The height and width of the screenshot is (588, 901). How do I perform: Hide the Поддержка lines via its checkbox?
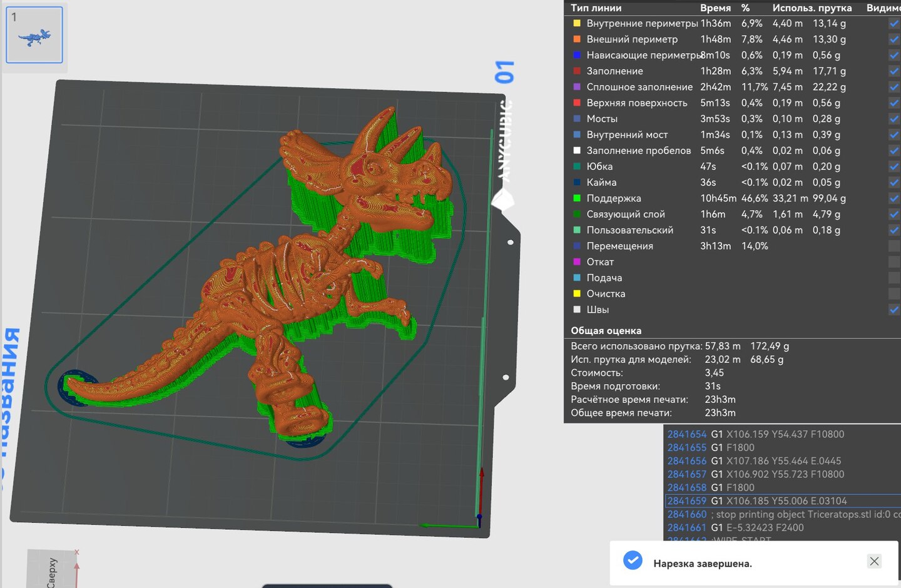click(894, 198)
